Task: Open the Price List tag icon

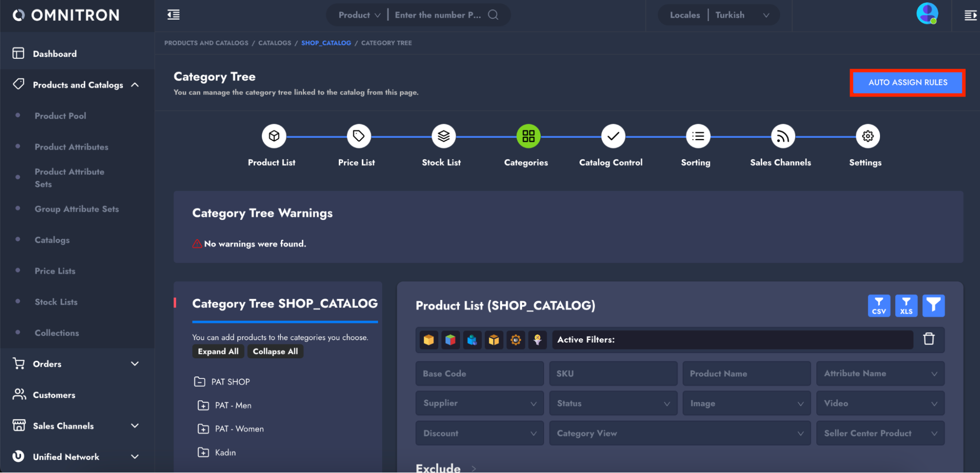Action: point(358,136)
